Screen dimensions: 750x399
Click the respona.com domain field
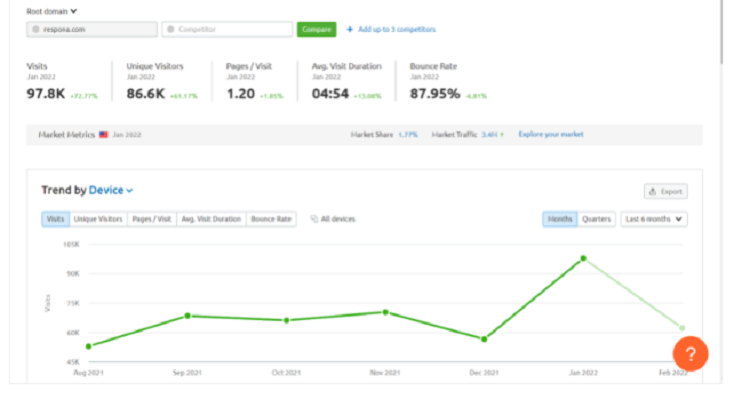(92, 29)
